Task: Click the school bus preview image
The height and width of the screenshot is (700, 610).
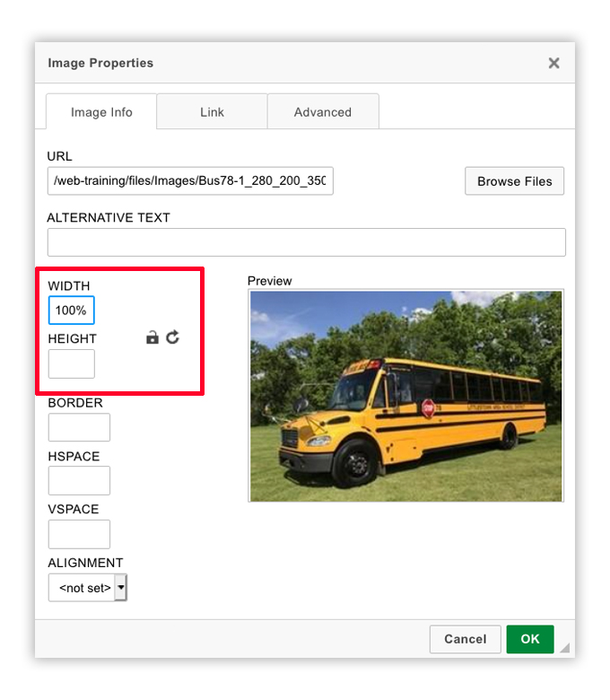Action: pyautogui.click(x=405, y=395)
